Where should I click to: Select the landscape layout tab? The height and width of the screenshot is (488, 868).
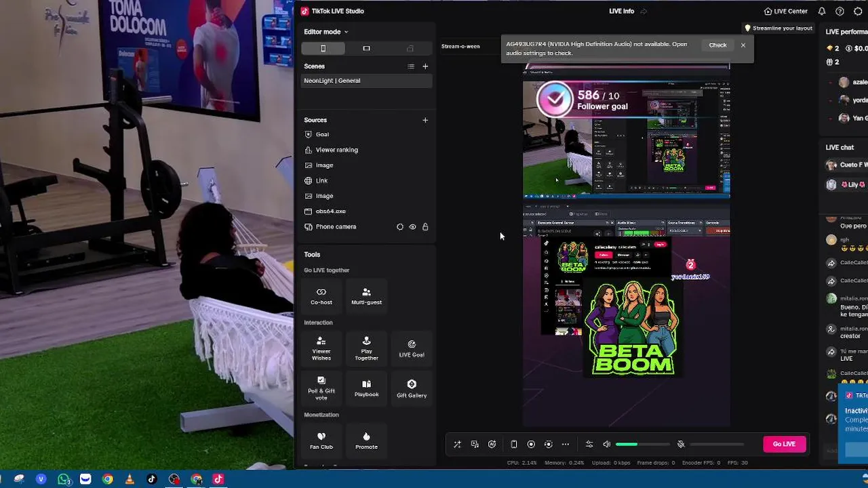366,48
